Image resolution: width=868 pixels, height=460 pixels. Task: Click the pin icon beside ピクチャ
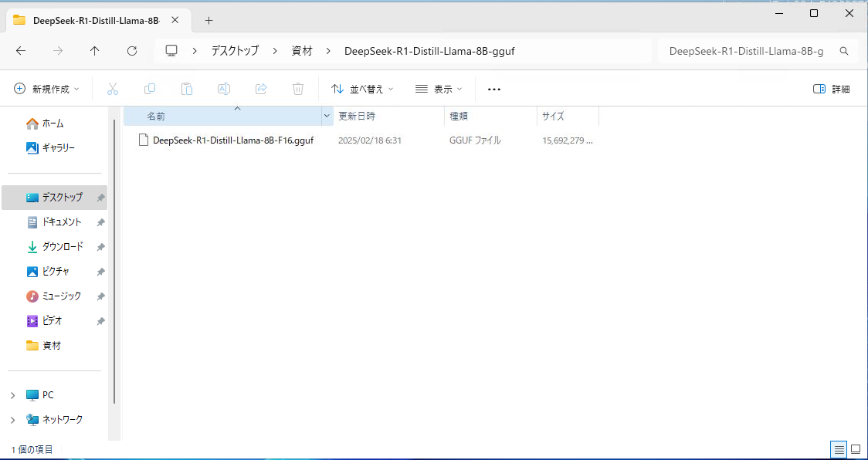point(100,272)
